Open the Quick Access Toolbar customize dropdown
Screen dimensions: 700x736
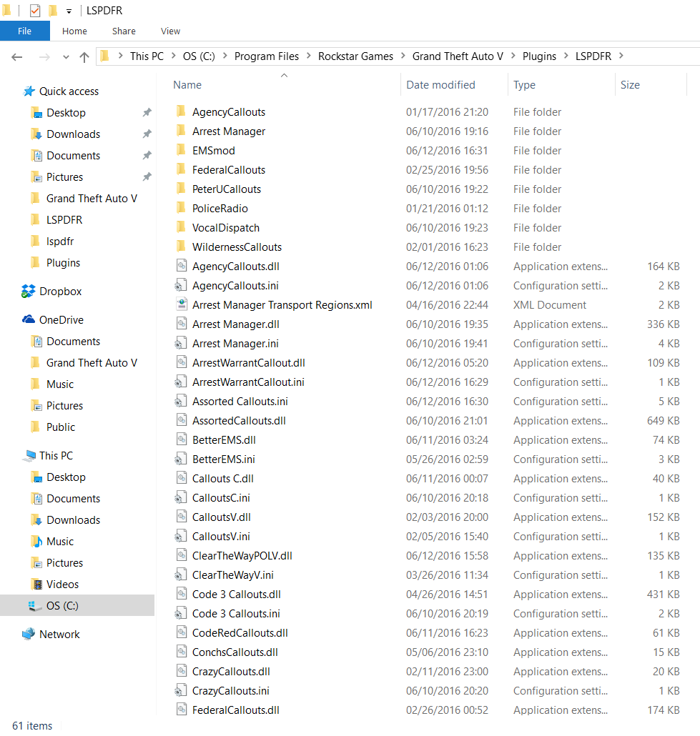(69, 11)
